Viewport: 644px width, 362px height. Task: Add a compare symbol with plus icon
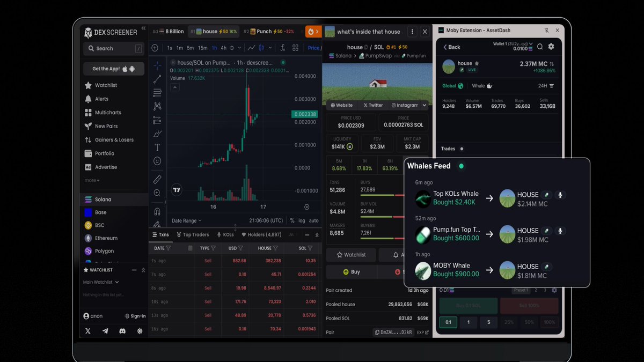pyautogui.click(x=155, y=48)
